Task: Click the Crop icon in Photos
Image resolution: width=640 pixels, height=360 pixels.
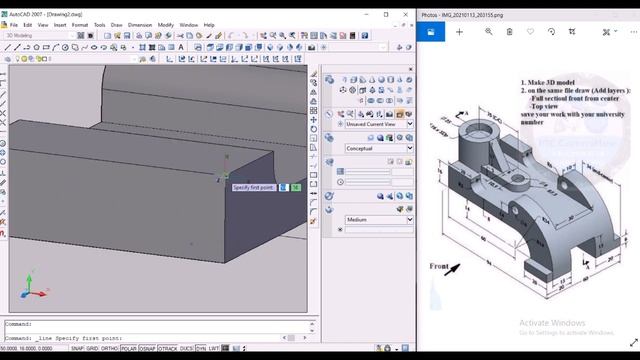Action: [x=572, y=31]
